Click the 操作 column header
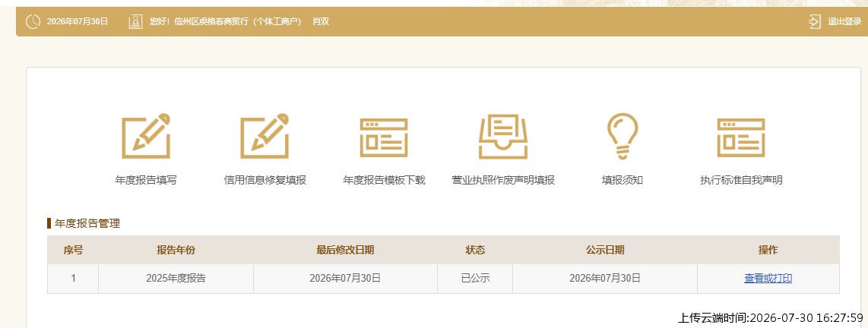The height and width of the screenshot is (328, 868). pyautogui.click(x=768, y=250)
